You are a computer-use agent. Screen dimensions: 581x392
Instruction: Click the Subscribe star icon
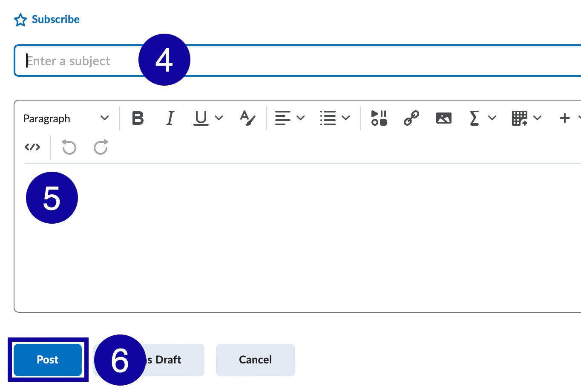(20, 20)
